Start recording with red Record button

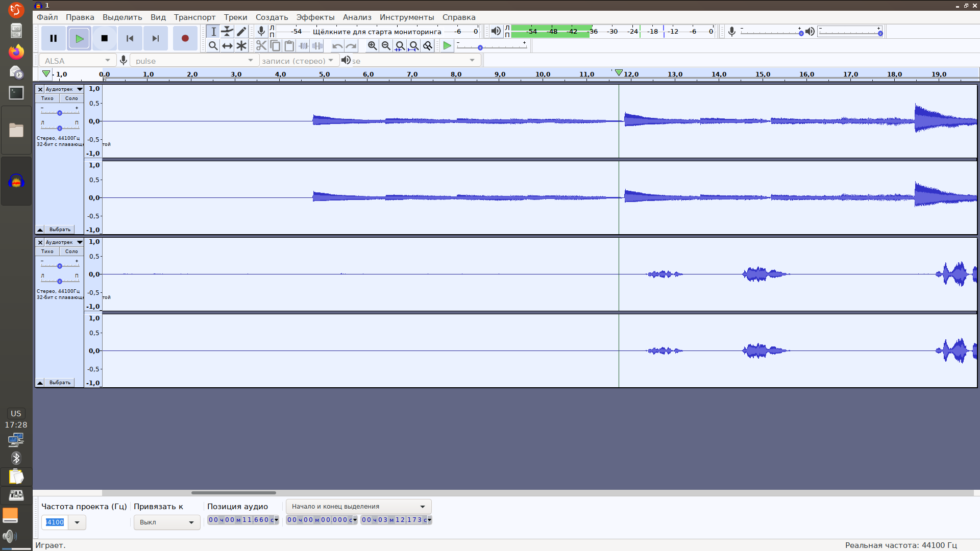pos(185,38)
